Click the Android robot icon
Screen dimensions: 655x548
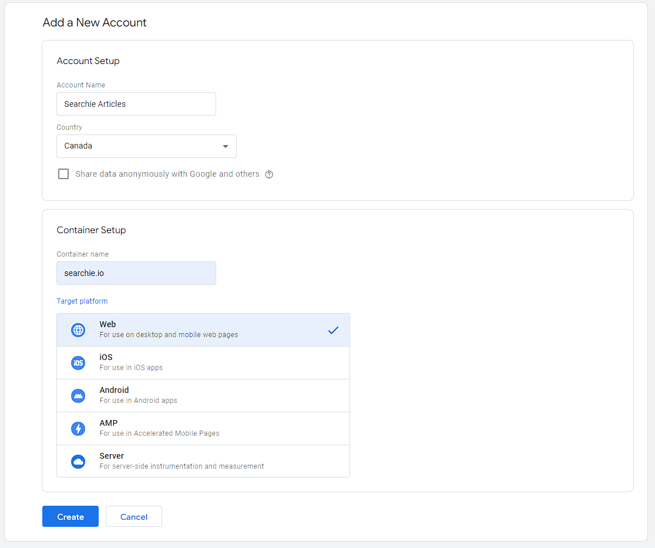[x=78, y=396]
